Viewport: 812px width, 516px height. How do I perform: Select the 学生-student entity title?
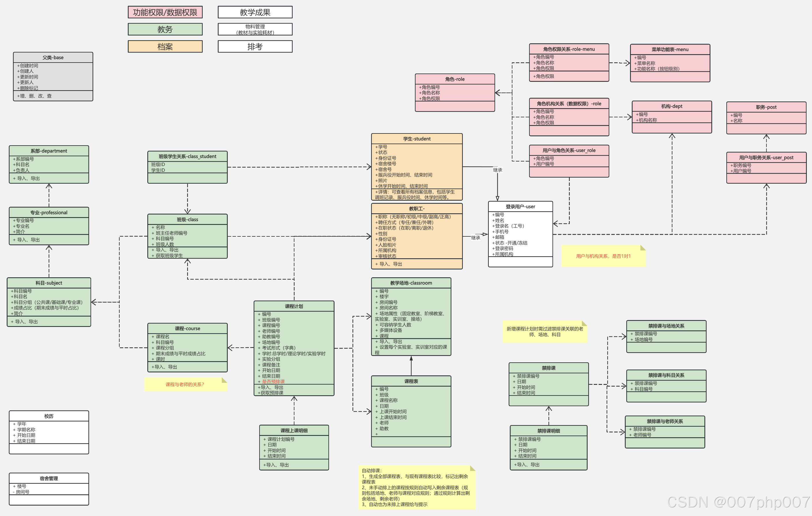417,139
